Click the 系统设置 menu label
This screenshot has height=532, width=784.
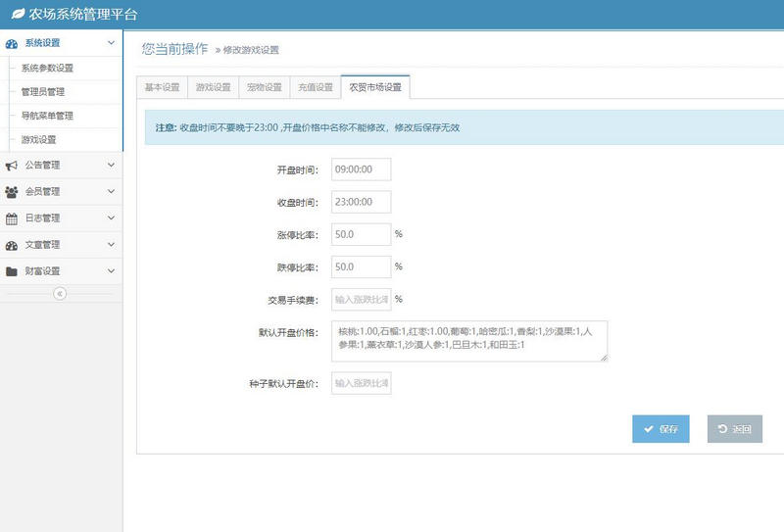pyautogui.click(x=42, y=43)
